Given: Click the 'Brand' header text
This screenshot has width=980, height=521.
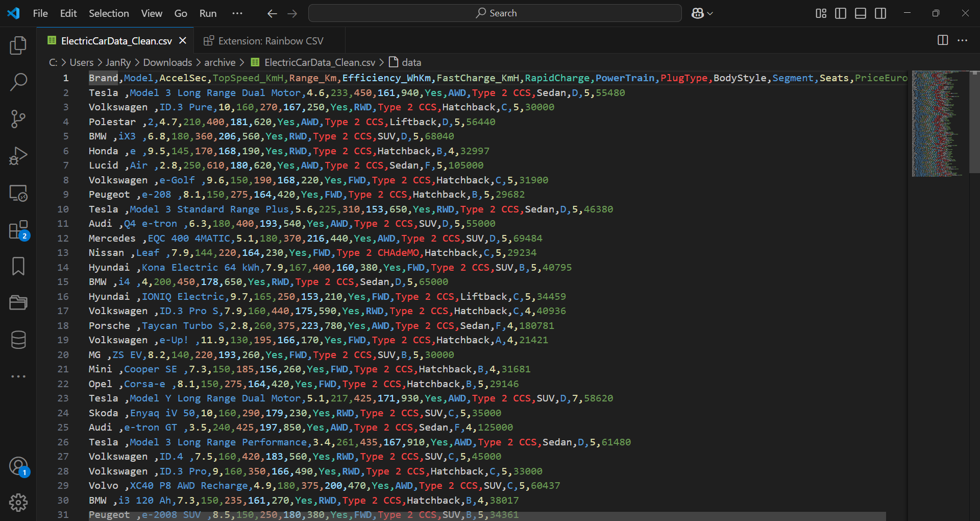Looking at the screenshot, I should pyautogui.click(x=103, y=78).
